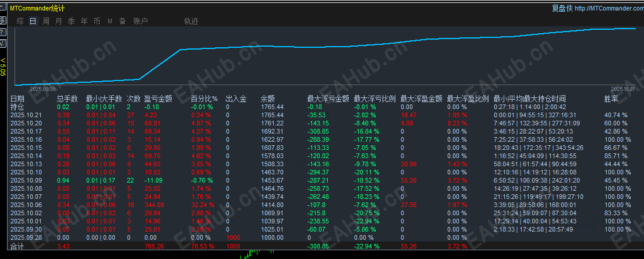644x259 pixels.
Task: Click the 40.74 % win rate
Action: (x=615, y=115)
